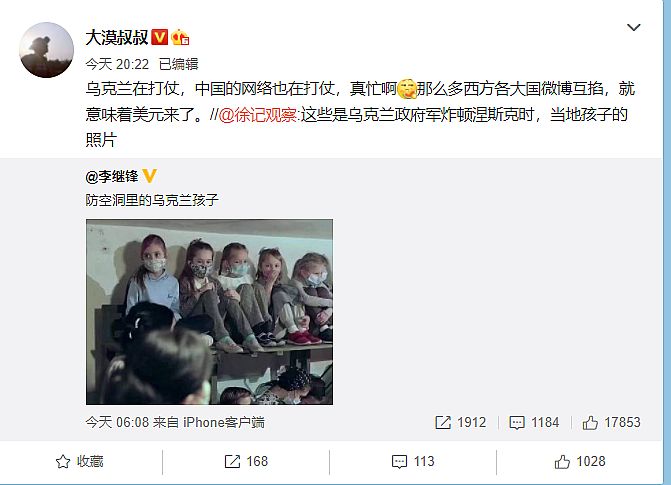Click the 今天 06:08 original post timestamp

pyautogui.click(x=117, y=423)
